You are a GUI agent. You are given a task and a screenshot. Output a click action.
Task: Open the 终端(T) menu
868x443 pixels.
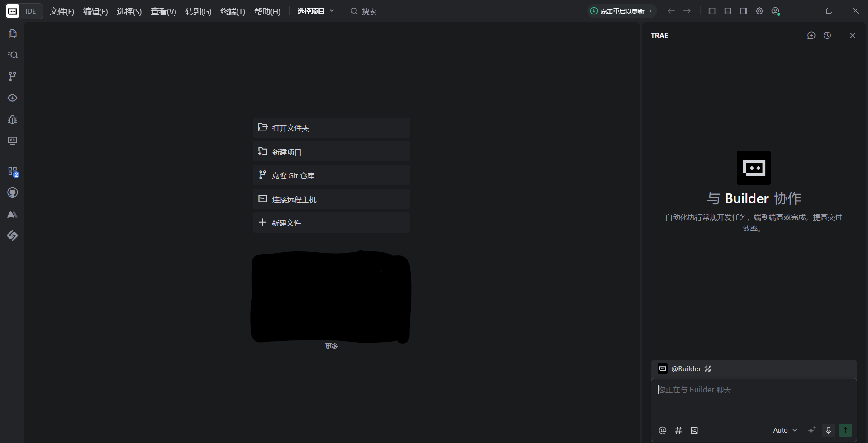[232, 11]
